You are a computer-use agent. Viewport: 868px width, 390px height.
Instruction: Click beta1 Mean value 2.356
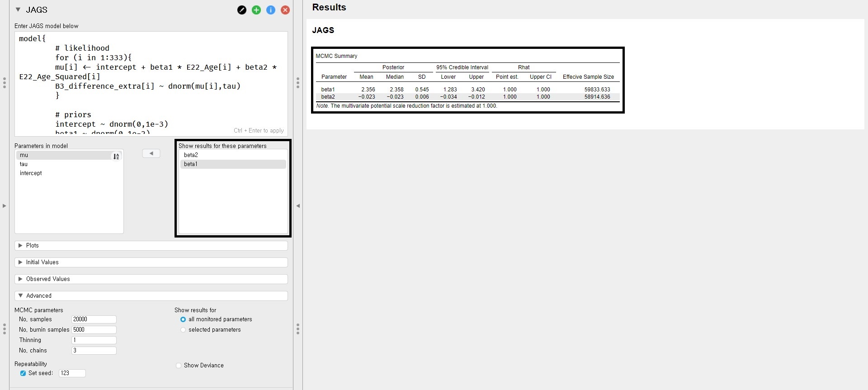click(x=368, y=90)
